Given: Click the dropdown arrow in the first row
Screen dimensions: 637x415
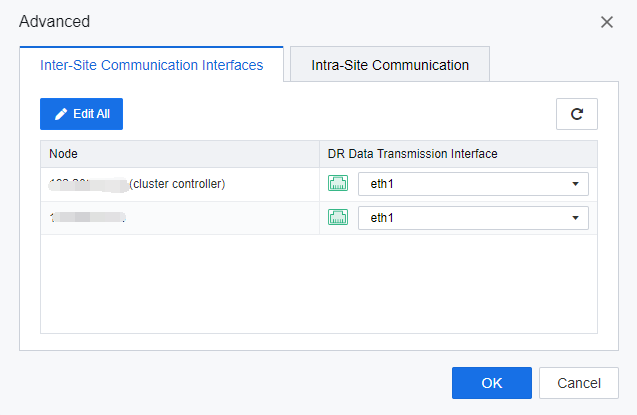Looking at the screenshot, I should [575, 184].
